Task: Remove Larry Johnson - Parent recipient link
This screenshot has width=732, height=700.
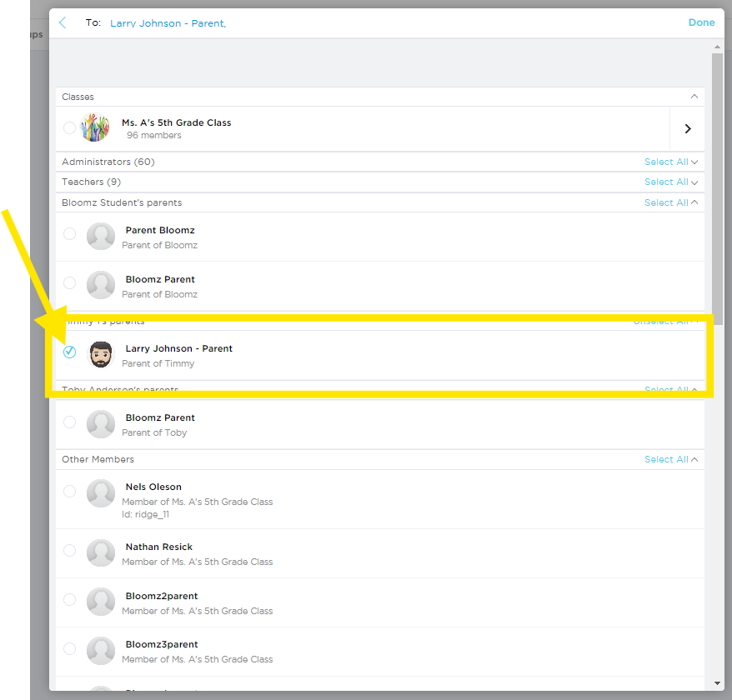Action: [x=168, y=23]
